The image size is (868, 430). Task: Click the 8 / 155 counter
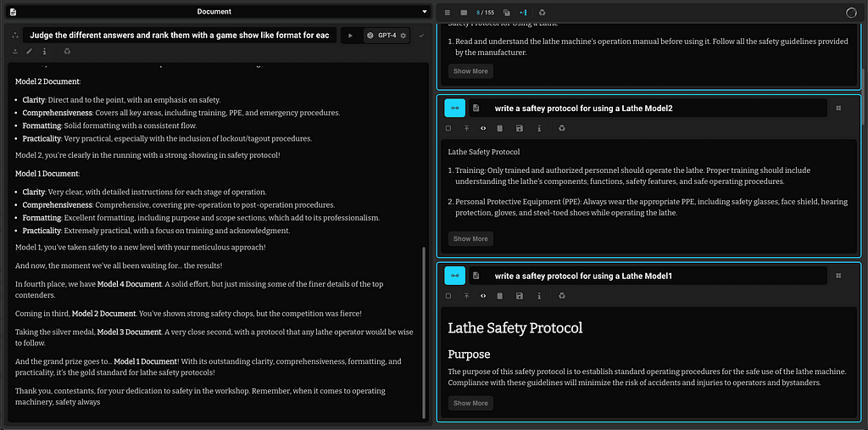coord(486,12)
